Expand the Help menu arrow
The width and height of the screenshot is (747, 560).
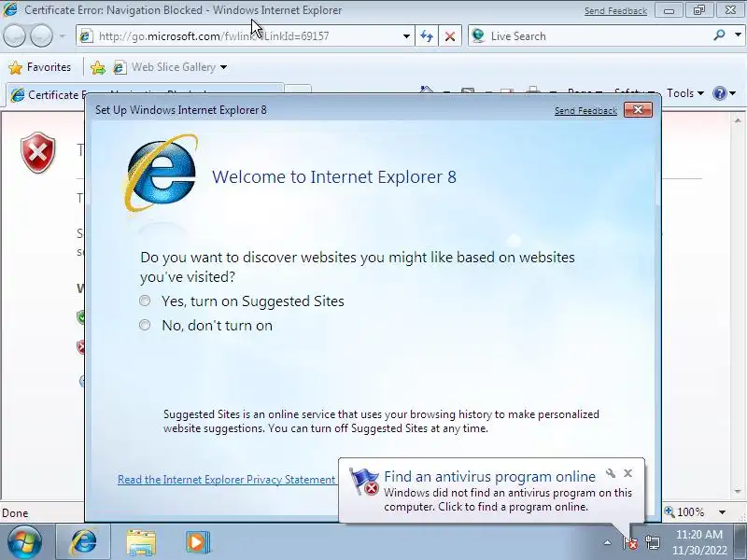733,94
